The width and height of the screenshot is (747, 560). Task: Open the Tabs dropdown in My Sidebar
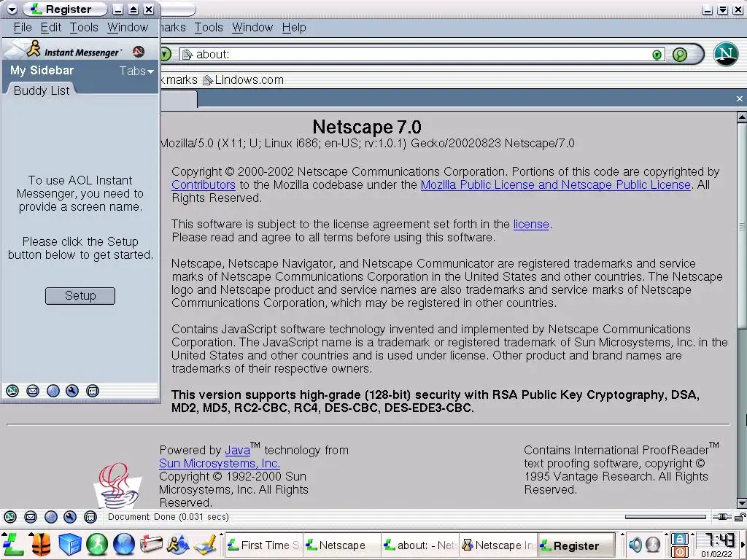[x=136, y=71]
